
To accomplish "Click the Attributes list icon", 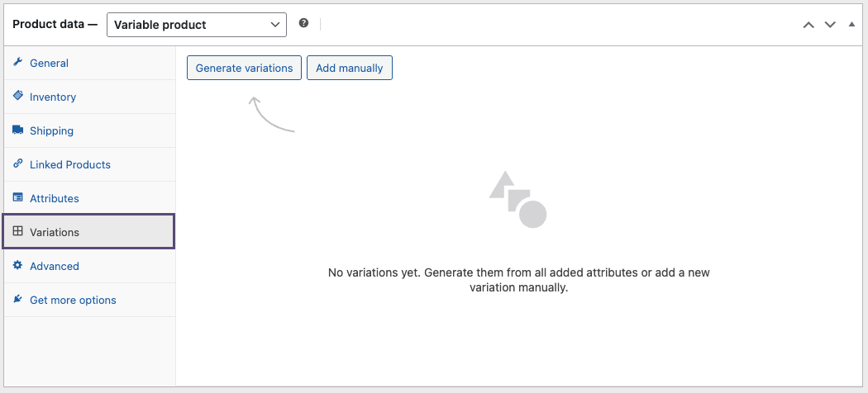I will 17,198.
